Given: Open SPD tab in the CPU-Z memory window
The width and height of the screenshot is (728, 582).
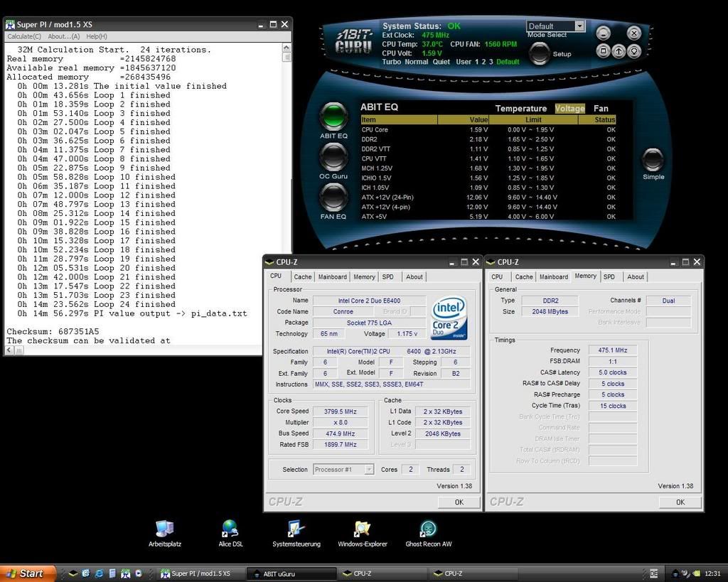Looking at the screenshot, I should (609, 276).
